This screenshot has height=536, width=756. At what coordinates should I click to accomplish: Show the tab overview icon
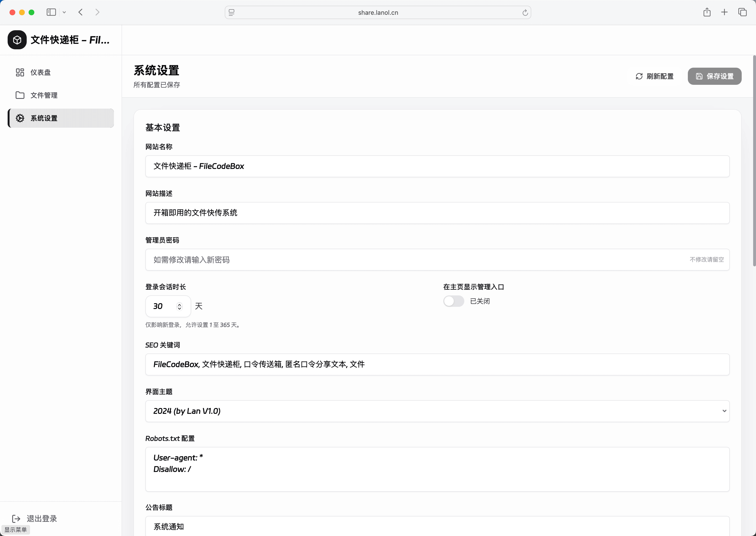[x=742, y=12]
